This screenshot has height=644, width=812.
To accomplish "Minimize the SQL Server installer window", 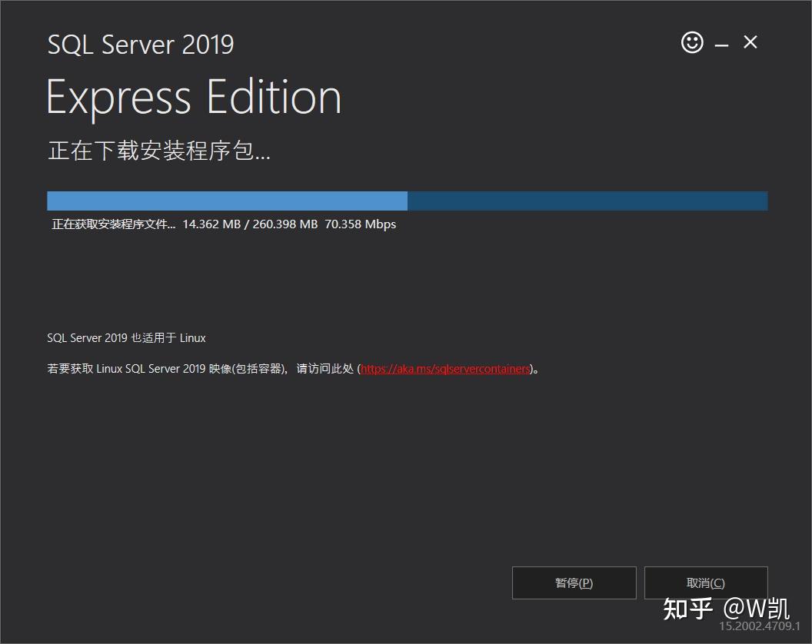I will 721,45.
